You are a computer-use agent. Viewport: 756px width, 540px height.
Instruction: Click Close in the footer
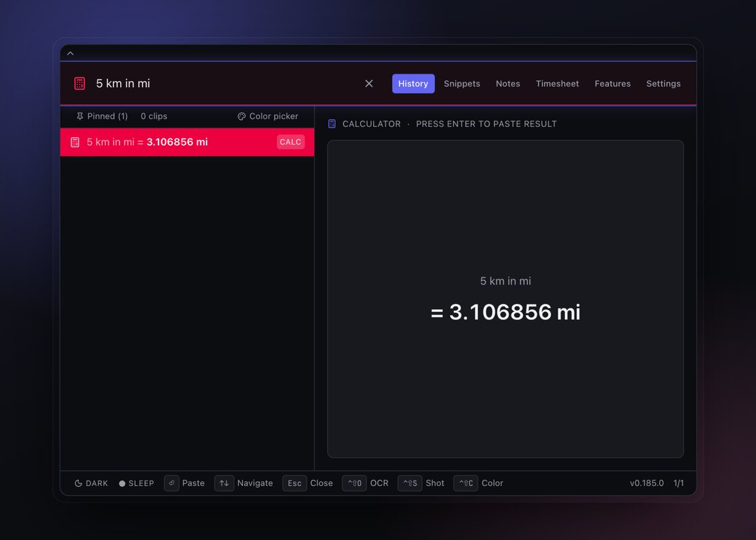coord(321,483)
